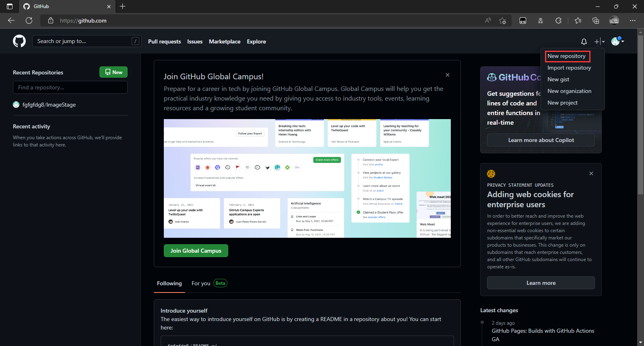Click the address bar URL
Image resolution: width=644 pixels, height=346 pixels.
[x=83, y=21]
